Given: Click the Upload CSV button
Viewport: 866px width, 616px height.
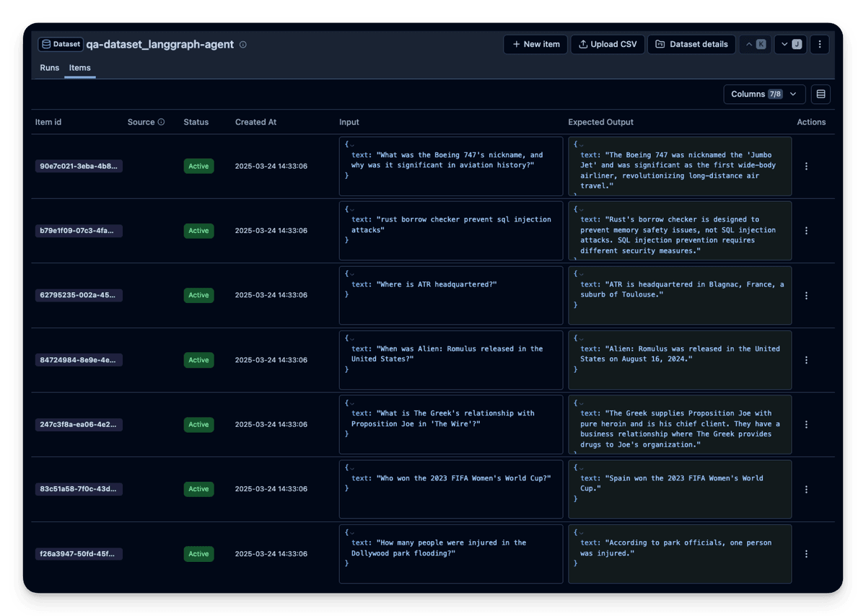Looking at the screenshot, I should click(x=608, y=45).
